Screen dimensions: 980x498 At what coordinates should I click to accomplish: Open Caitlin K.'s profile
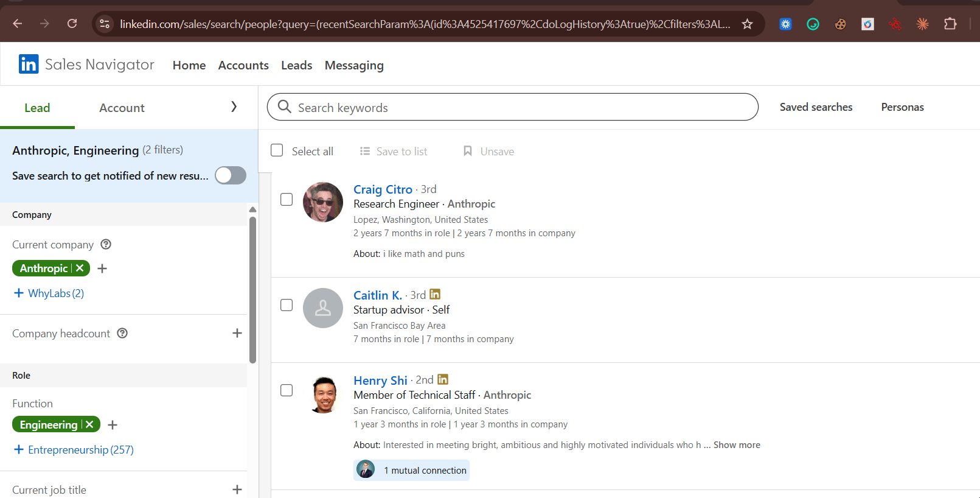pyautogui.click(x=378, y=295)
